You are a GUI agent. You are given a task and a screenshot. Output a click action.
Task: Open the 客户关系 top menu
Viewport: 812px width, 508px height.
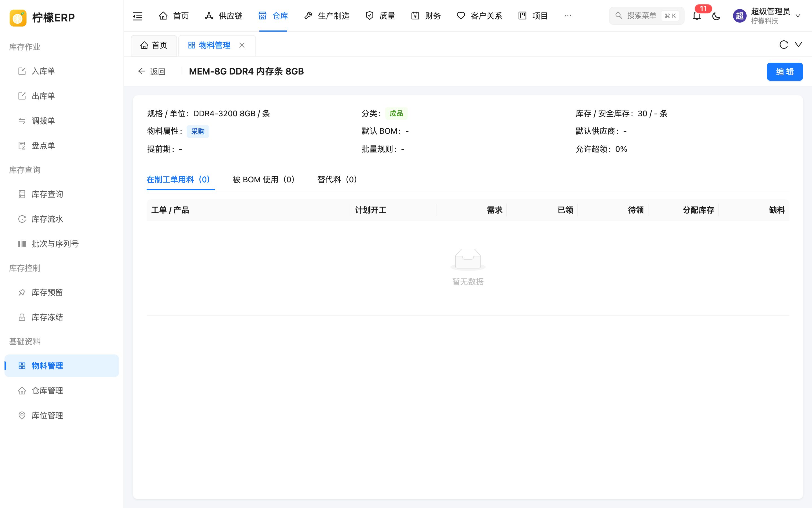point(479,16)
